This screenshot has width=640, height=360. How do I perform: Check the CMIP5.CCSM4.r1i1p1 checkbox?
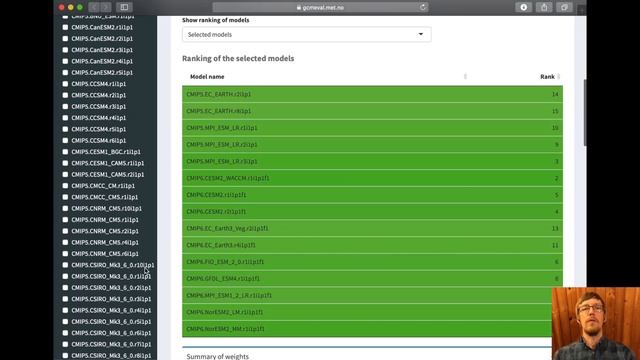click(x=65, y=84)
